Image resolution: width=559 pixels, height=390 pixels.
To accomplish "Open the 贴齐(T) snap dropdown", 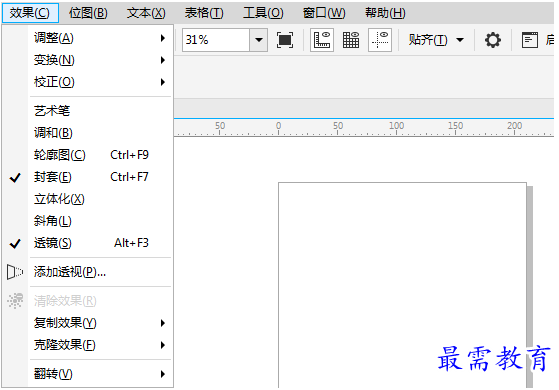I will click(x=436, y=40).
